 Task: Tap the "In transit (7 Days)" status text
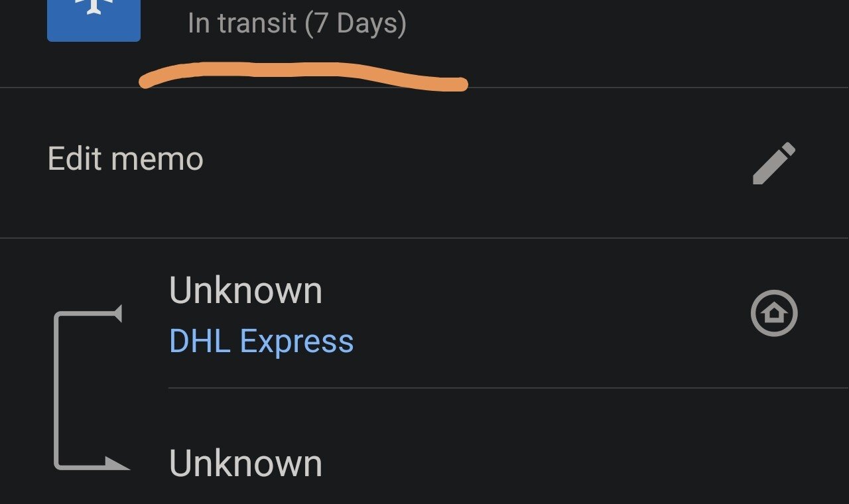[296, 24]
